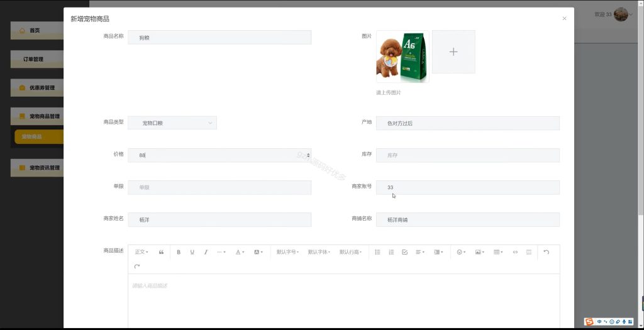Apply underline formatting in editor

(x=192, y=252)
